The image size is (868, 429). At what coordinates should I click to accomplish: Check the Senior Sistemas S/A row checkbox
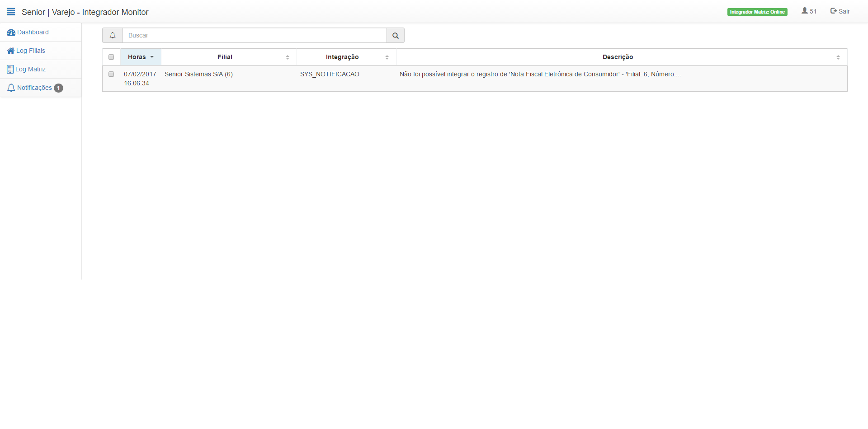coord(111,74)
